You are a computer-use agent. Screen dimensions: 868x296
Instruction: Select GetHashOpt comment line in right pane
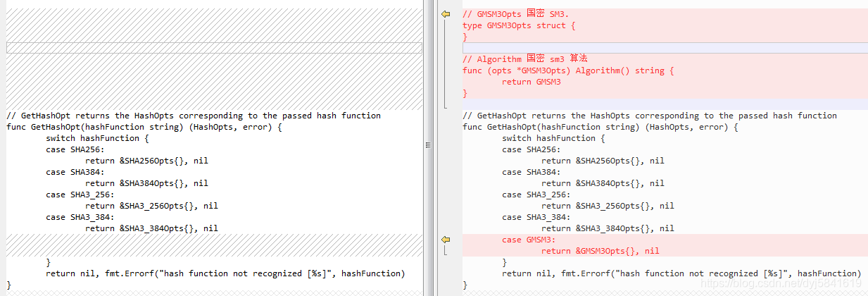(x=650, y=116)
